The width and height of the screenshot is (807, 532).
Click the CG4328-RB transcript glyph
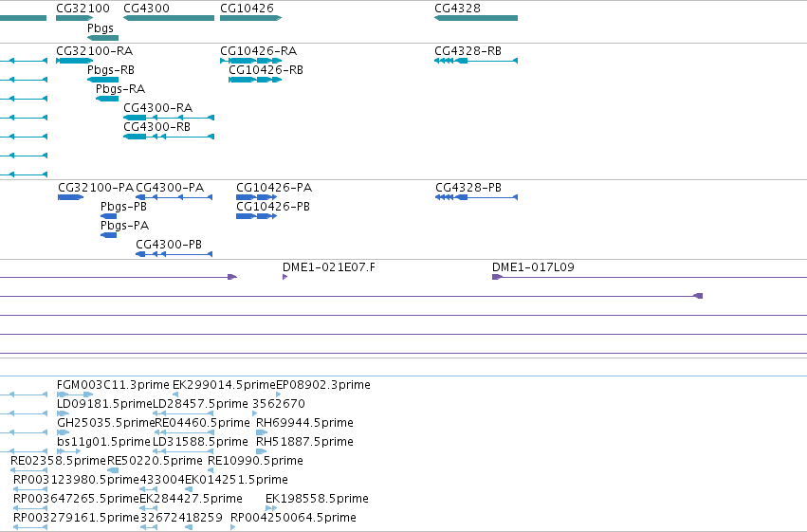(x=476, y=61)
